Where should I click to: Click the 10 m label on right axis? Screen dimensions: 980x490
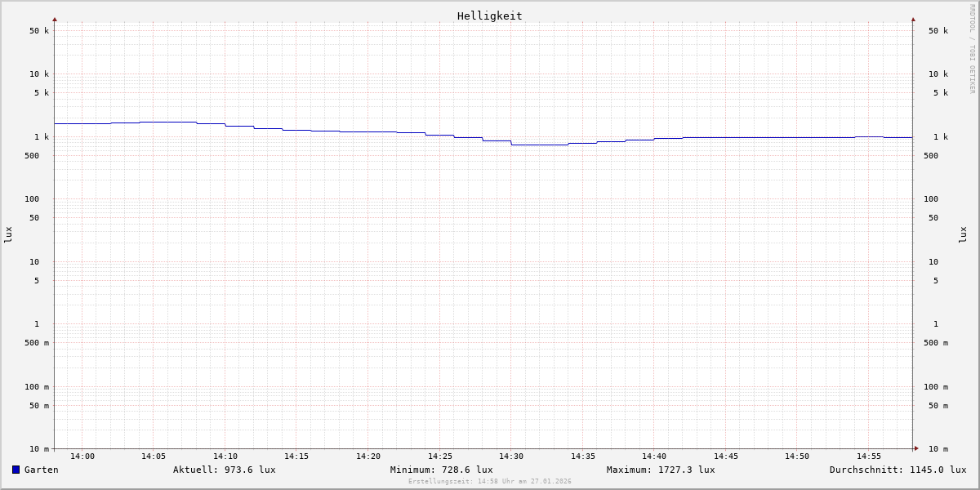click(x=938, y=449)
